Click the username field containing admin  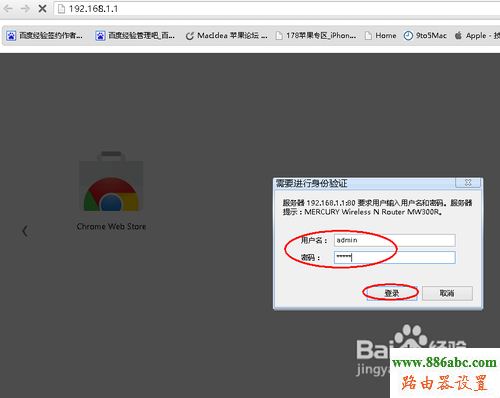pos(395,240)
